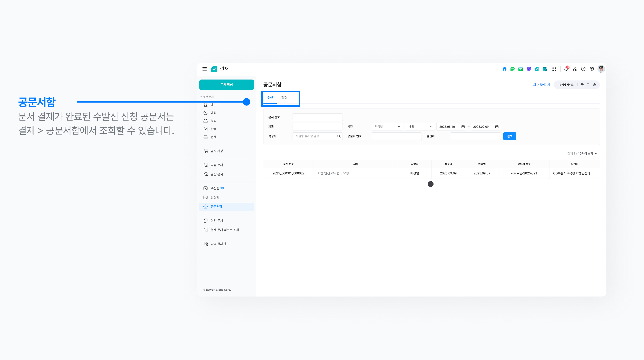Expand the 10개씩 보기 page size dropdown
This screenshot has width=644, height=360.
pos(587,153)
